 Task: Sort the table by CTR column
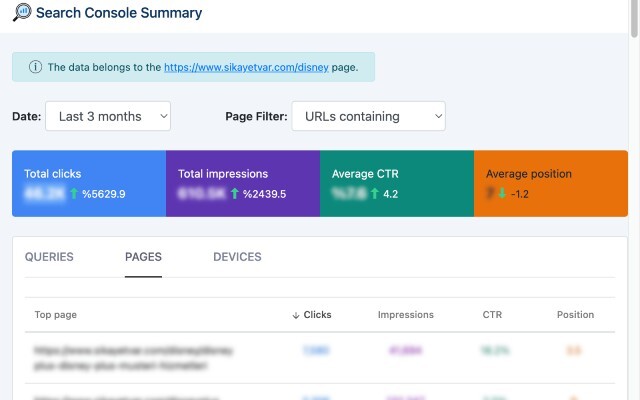pyautogui.click(x=493, y=315)
